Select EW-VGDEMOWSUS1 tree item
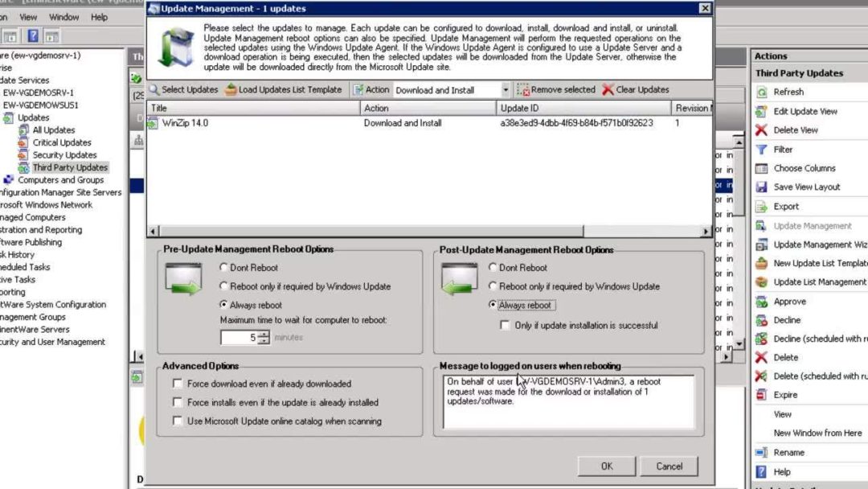 click(x=40, y=105)
